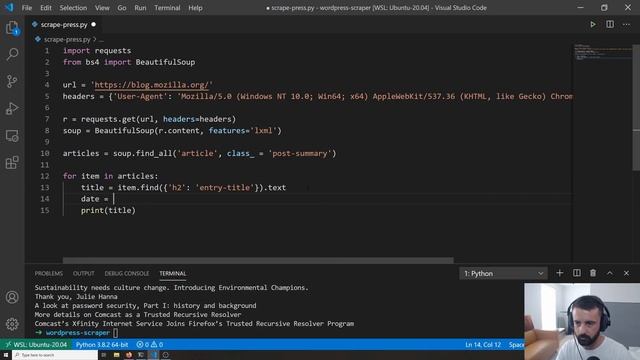This screenshot has width=640, height=360.
Task: Select the TERMINAL panel tab
Action: (173, 273)
